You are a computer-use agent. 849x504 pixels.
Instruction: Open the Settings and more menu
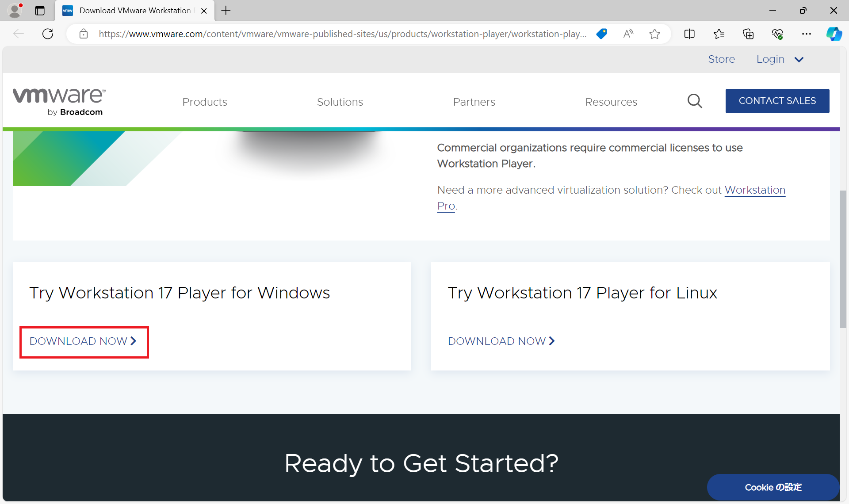pos(807,34)
